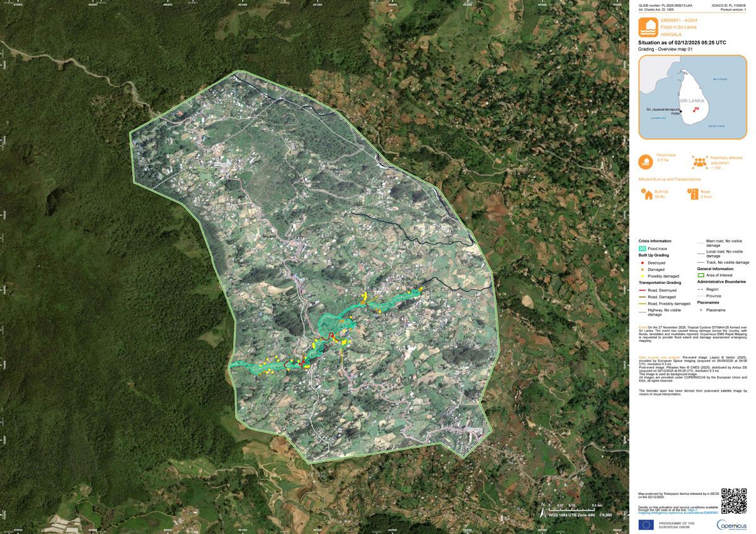Click the Situation as of 02/12/2025 title
This screenshot has width=756, height=534.
(x=682, y=42)
